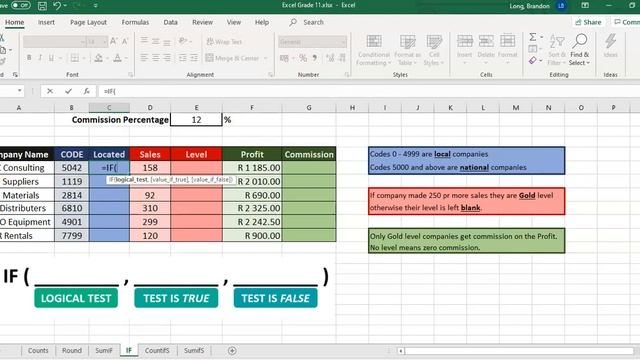Add a new sheet with plus icon
This screenshot has height=360, width=640.
232,351
